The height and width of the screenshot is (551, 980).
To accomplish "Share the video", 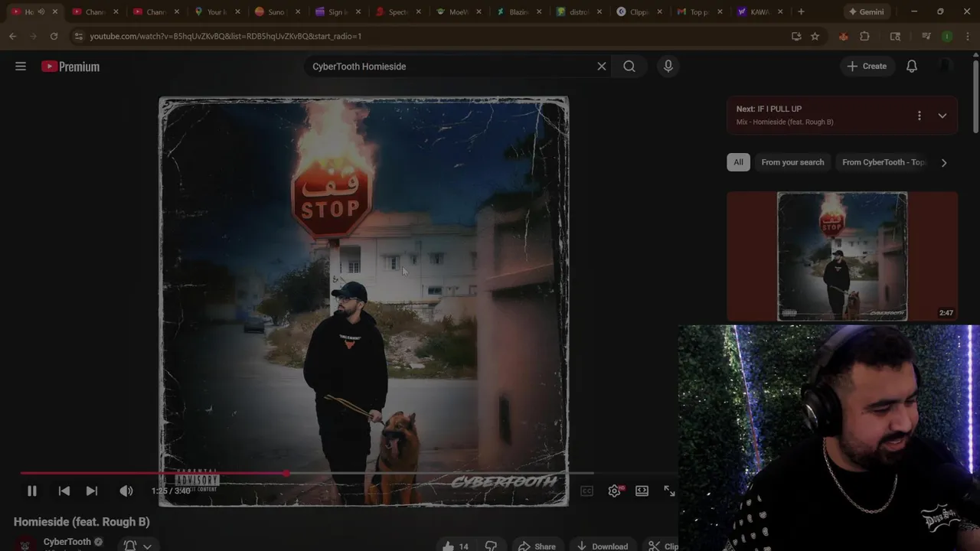I will 537,546.
